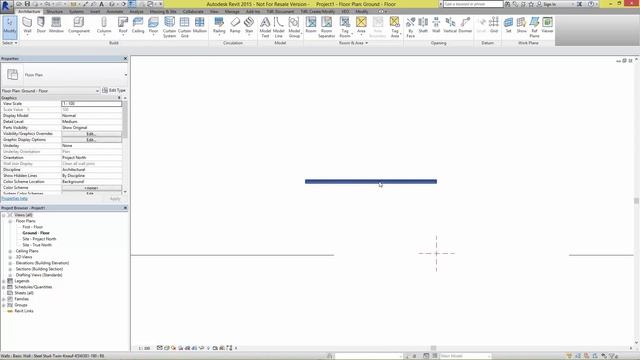Click the View Scale value field
Viewport: 640px width, 360px height.
point(91,104)
